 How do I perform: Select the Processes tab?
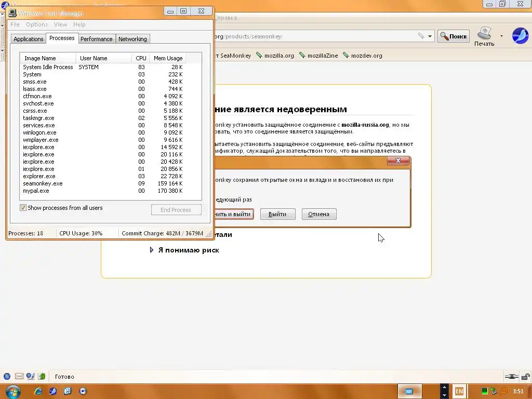click(62, 38)
